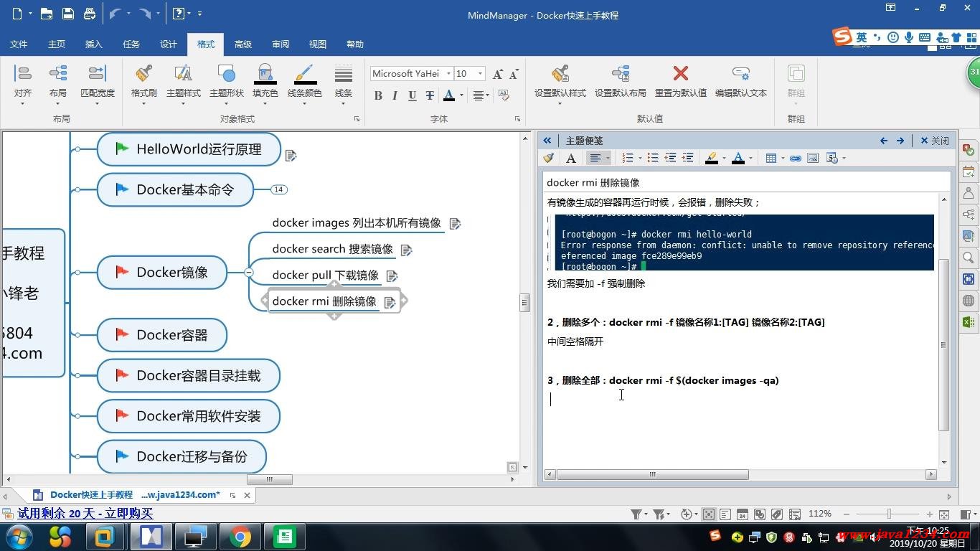980x551 pixels.
Task: Click the clear formatting eraser icon
Action: 504,95
